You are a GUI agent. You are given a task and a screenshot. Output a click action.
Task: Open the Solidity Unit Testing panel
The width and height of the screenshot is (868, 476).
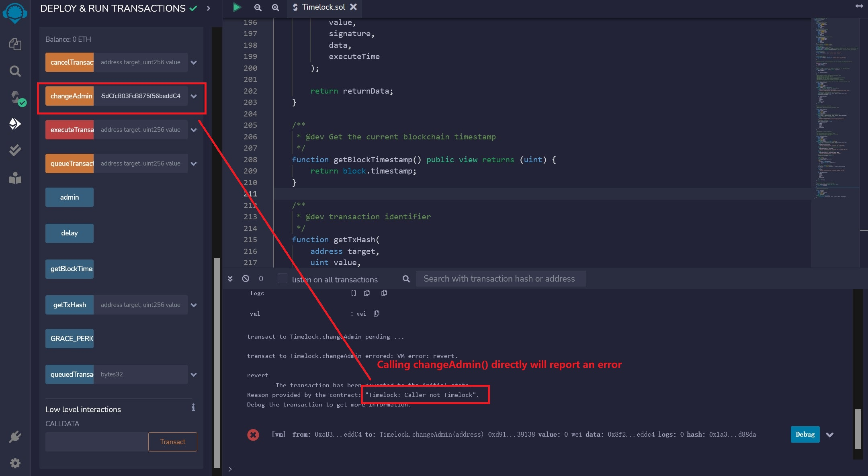(x=15, y=150)
